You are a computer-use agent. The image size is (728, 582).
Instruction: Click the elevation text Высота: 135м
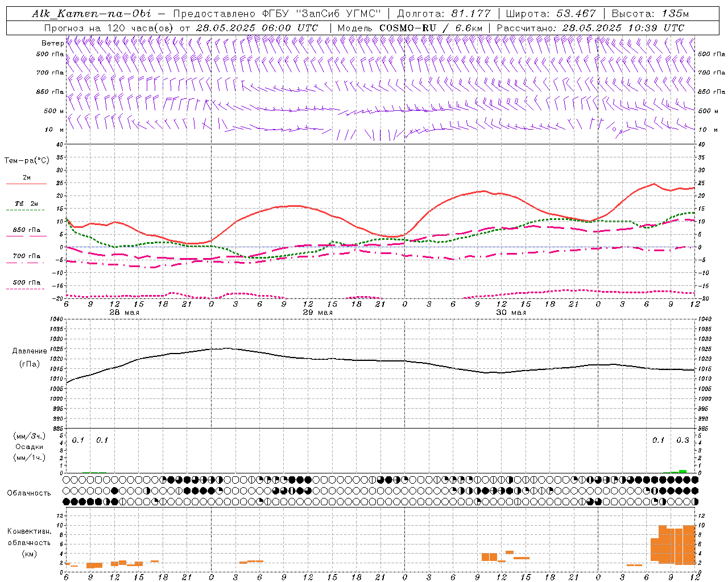click(x=650, y=14)
